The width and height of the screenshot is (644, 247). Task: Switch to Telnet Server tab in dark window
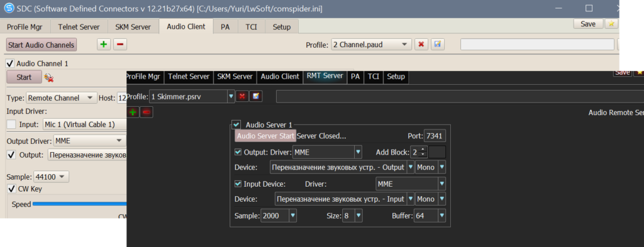point(189,77)
